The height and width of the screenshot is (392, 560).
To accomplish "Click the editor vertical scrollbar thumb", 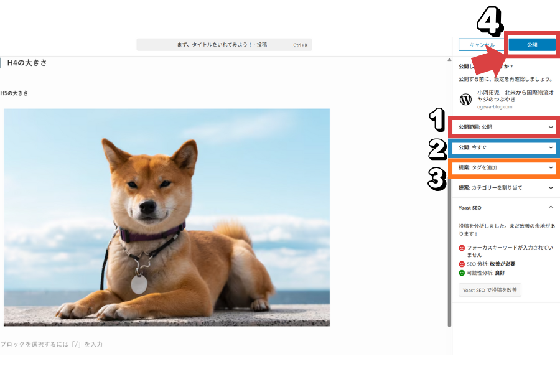I will click(x=449, y=187).
